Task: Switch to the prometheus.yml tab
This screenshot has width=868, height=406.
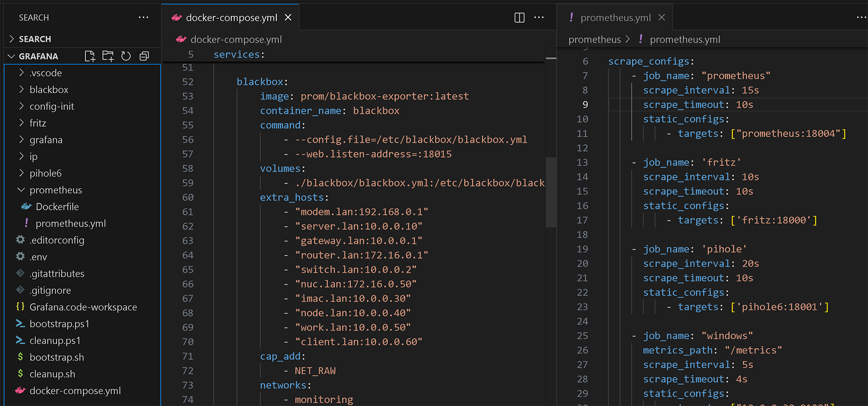Action: [615, 18]
